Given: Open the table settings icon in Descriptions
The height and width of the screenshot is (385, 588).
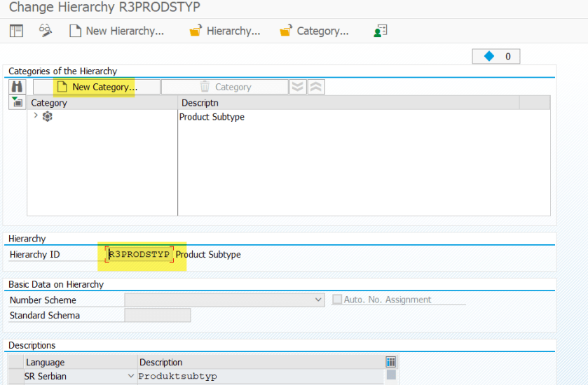Looking at the screenshot, I should tap(391, 362).
